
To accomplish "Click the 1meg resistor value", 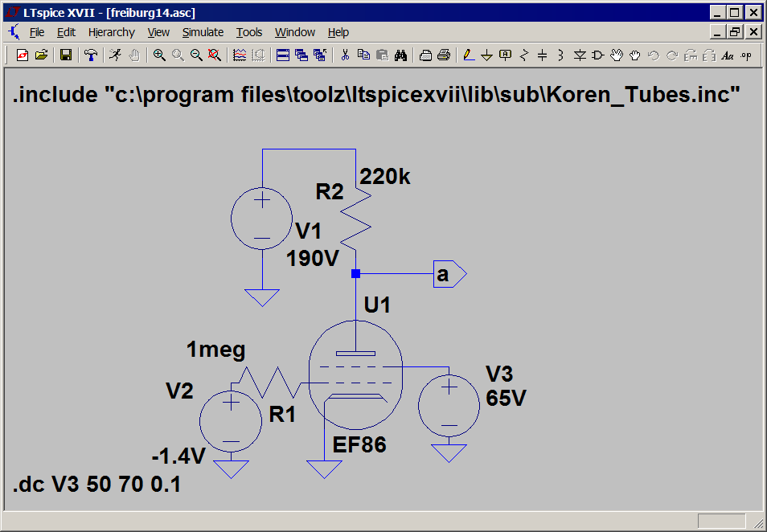I will click(215, 350).
